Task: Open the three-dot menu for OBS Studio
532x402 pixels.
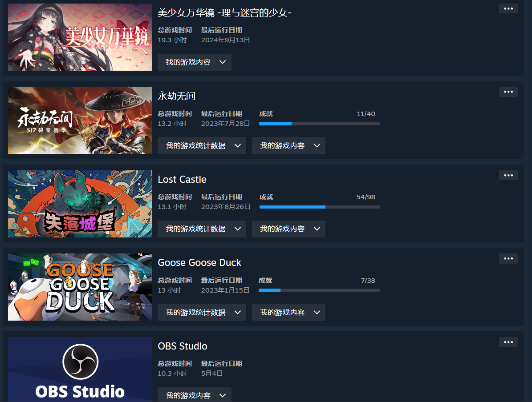Action: (508, 342)
